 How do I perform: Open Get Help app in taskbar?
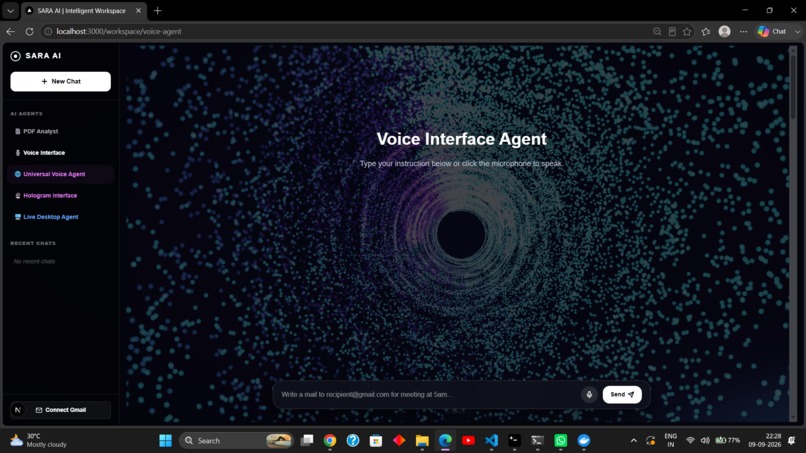(x=353, y=441)
